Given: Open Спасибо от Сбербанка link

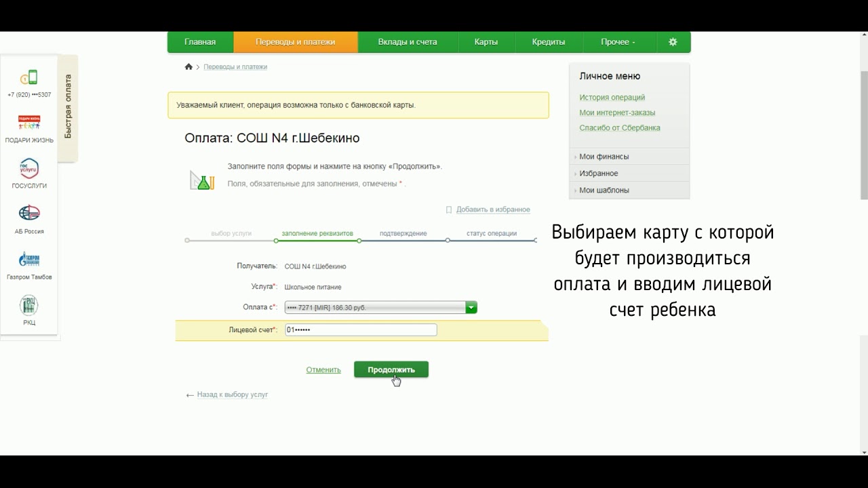Looking at the screenshot, I should (620, 127).
